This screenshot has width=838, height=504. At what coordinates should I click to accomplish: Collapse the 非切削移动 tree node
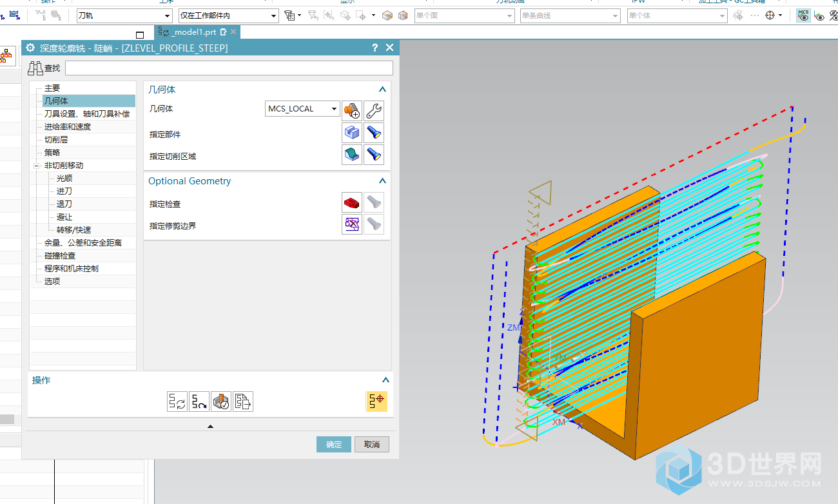click(x=38, y=166)
